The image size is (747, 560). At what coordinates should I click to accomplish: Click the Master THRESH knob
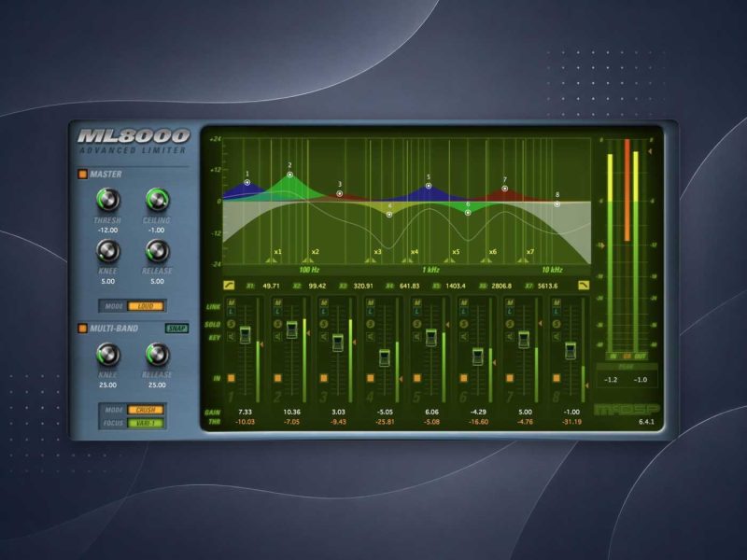click(108, 200)
